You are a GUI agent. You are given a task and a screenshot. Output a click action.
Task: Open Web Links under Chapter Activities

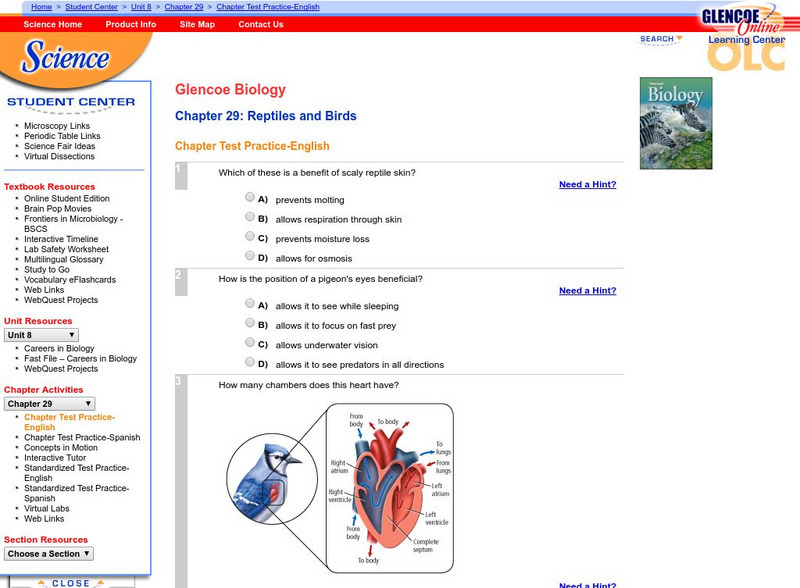tap(44, 519)
